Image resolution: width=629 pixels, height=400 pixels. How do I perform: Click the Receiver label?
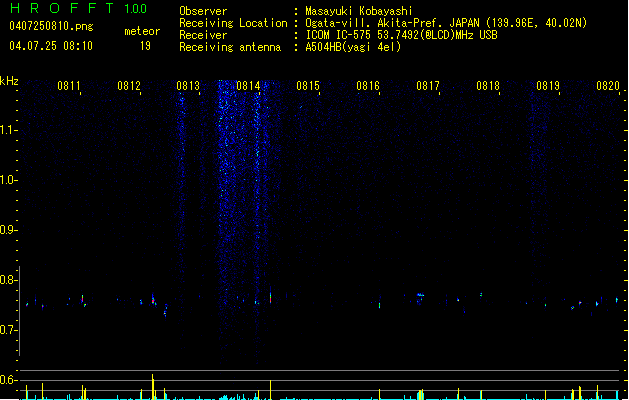pyautogui.click(x=203, y=35)
